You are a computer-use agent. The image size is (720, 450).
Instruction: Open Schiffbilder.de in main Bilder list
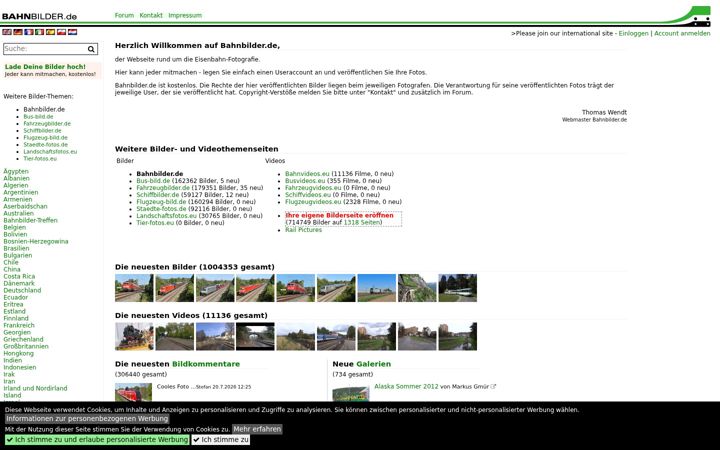point(158,195)
